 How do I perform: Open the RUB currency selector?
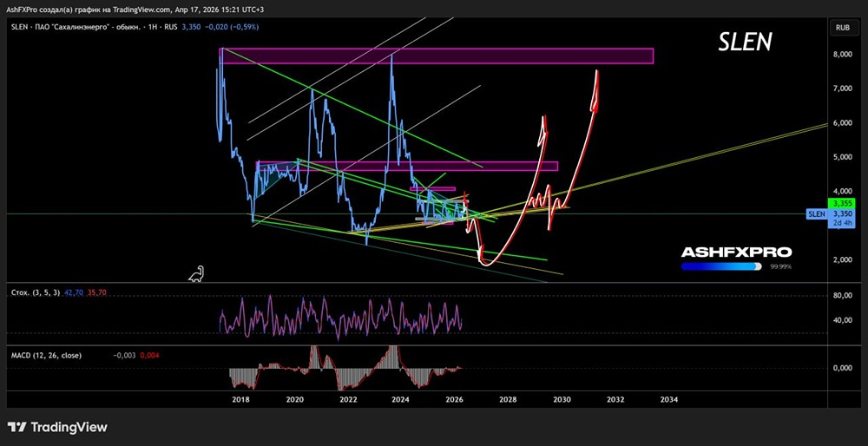click(x=843, y=27)
